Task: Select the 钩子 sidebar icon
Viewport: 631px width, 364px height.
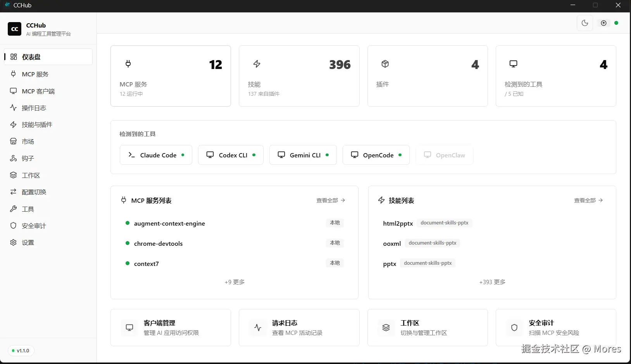Action: (13, 158)
